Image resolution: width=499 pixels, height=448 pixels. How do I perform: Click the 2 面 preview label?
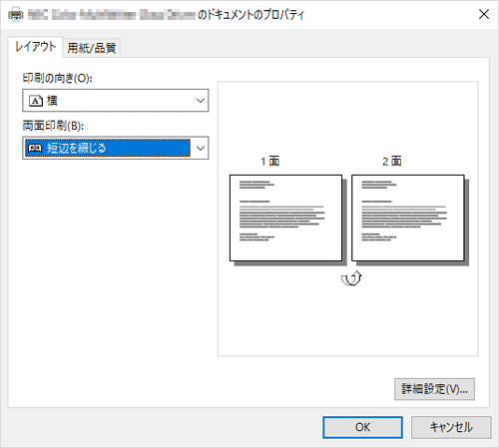pyautogui.click(x=392, y=162)
